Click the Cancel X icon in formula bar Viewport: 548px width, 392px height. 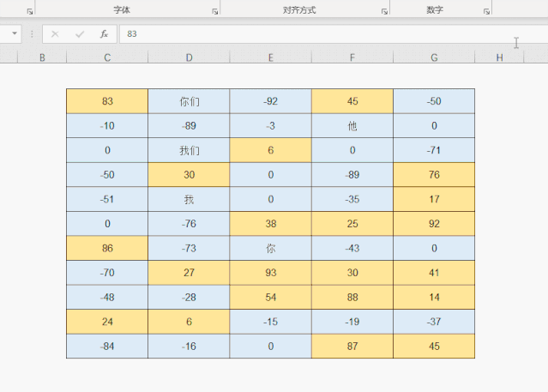(x=55, y=34)
